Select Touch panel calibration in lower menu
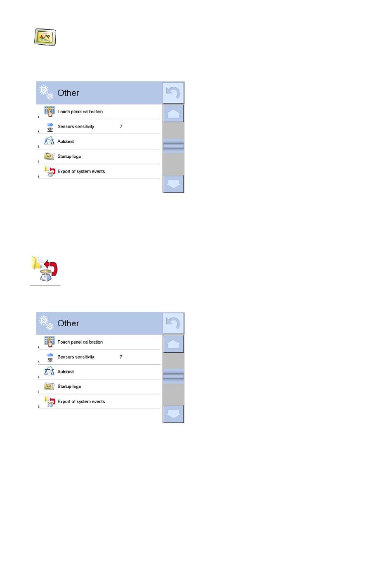The image size is (392, 577). (x=99, y=342)
